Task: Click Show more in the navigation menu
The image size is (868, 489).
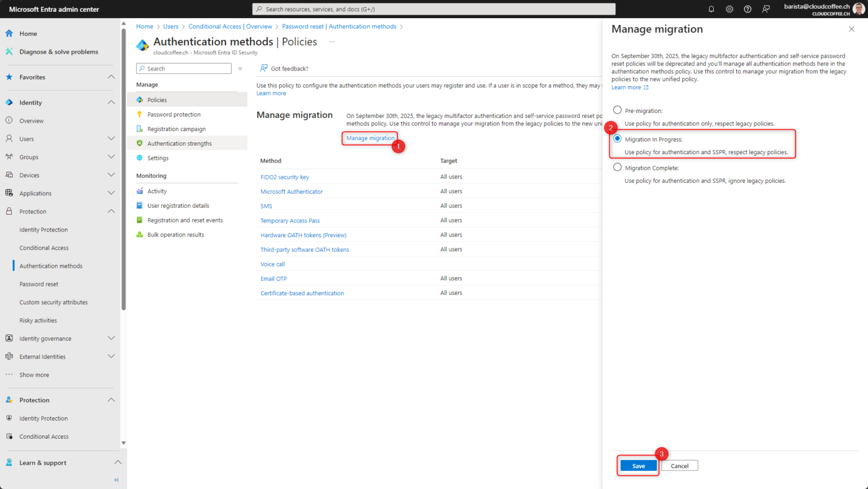Action: coord(34,374)
